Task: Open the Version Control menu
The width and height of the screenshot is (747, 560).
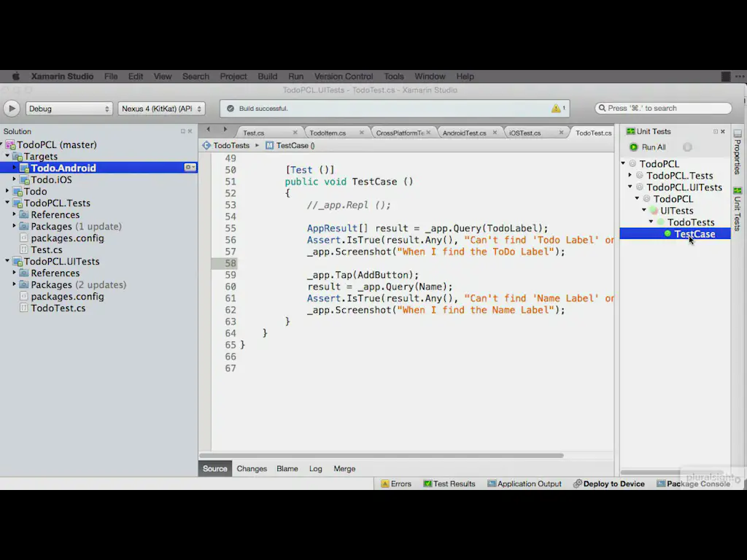Action: point(343,76)
